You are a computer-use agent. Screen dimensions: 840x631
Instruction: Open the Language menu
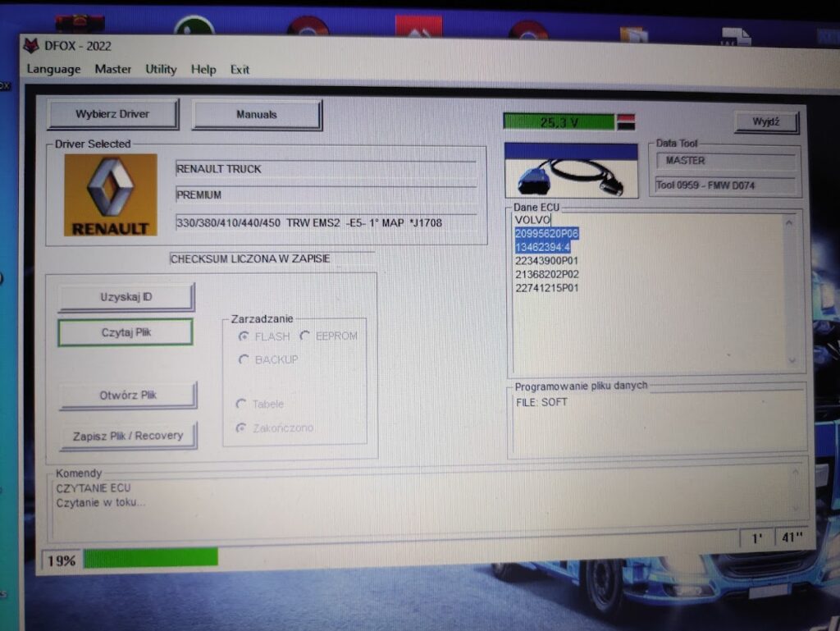(x=53, y=70)
